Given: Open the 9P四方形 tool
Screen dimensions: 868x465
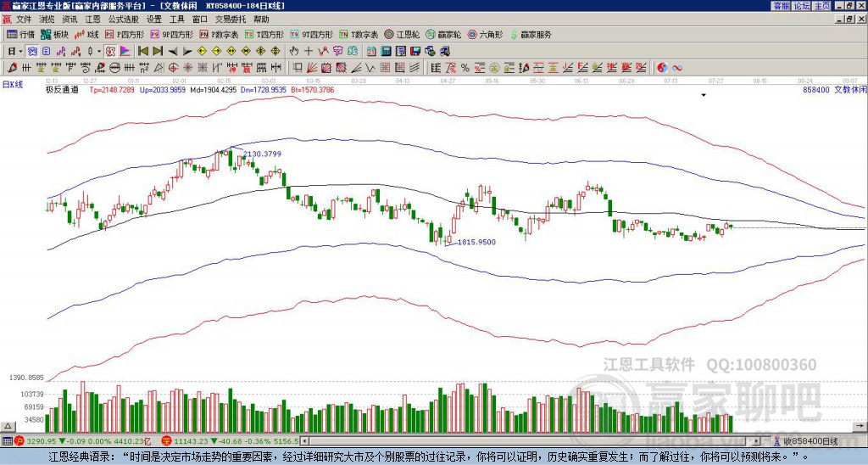Looking at the screenshot, I should pyautogui.click(x=171, y=34).
